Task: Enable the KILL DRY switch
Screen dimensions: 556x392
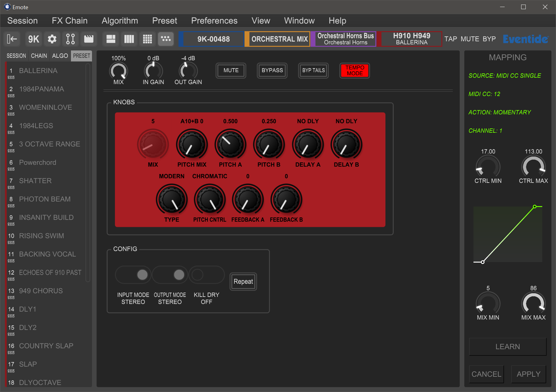Action: (x=207, y=275)
